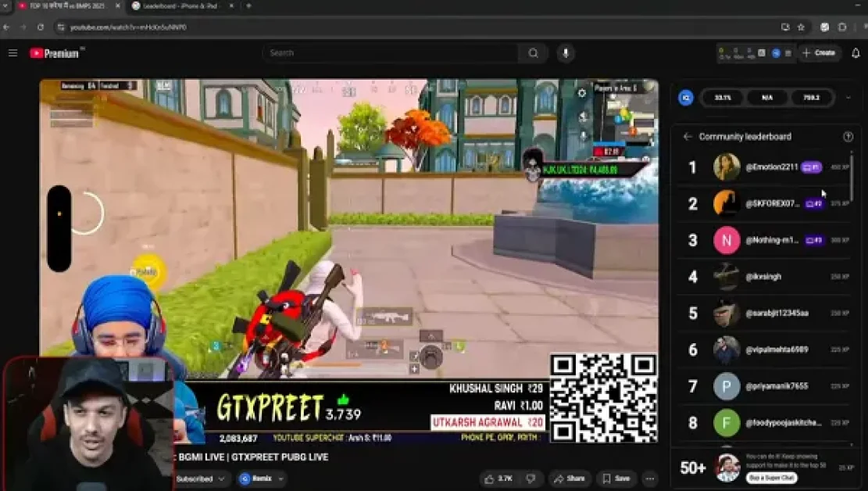868x491 pixels.
Task: Open your account avatar in the masthead
Action: point(776,53)
